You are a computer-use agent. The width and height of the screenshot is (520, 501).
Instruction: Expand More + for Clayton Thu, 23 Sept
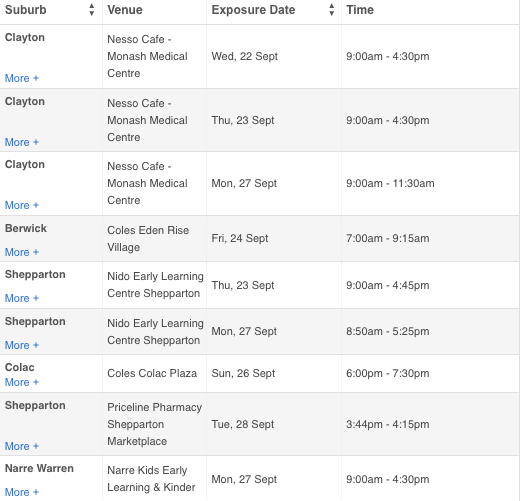pyautogui.click(x=22, y=142)
